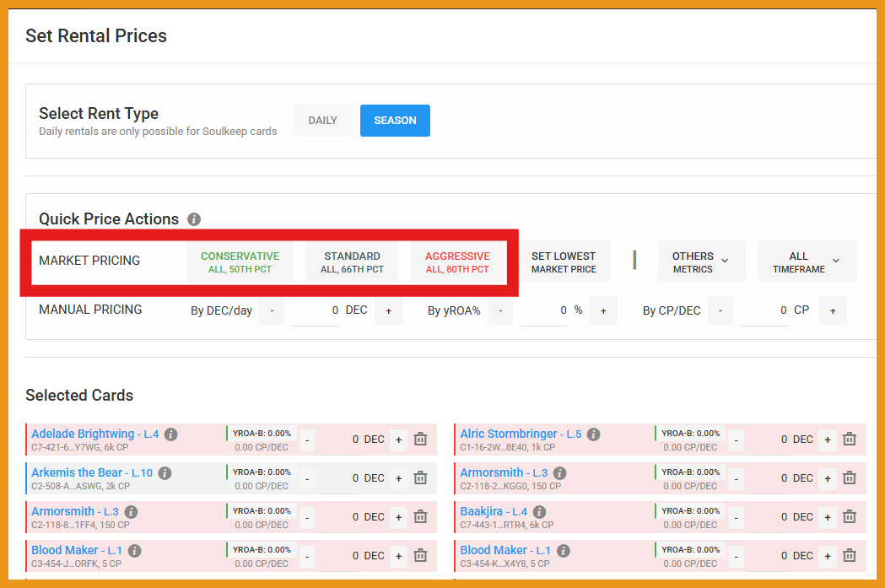Apply CONSERVATIVE 50th percentile pricing
Image resolution: width=885 pixels, height=588 pixels.
(240, 262)
